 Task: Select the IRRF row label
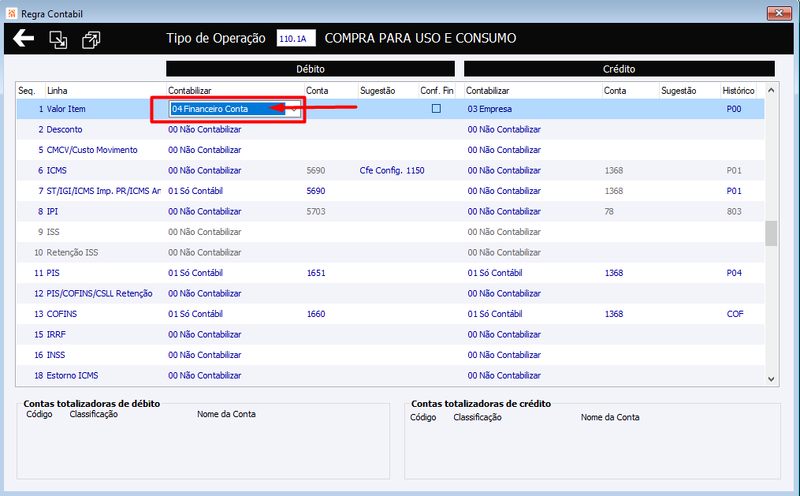click(56, 334)
